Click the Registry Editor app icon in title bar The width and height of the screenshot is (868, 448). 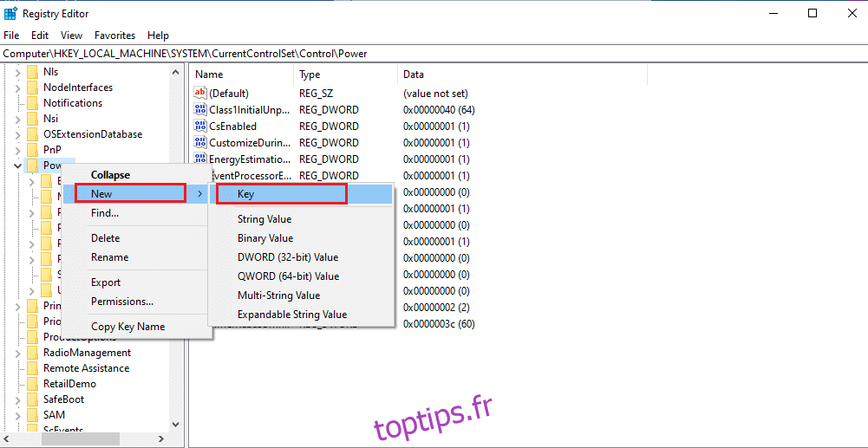click(10, 13)
